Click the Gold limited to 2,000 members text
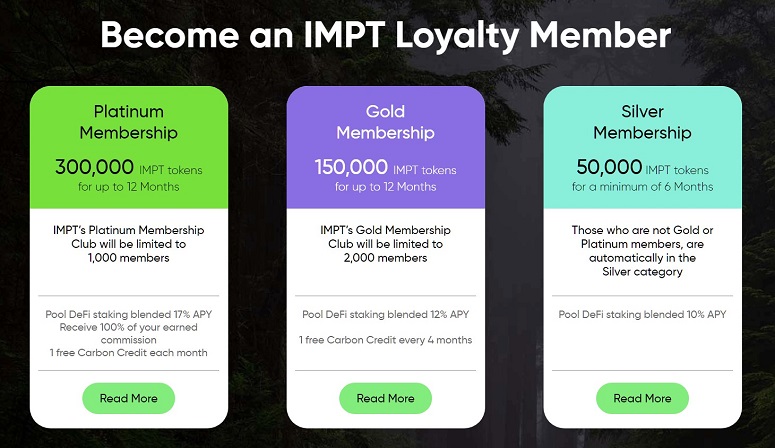The width and height of the screenshot is (775, 448). coord(386,244)
